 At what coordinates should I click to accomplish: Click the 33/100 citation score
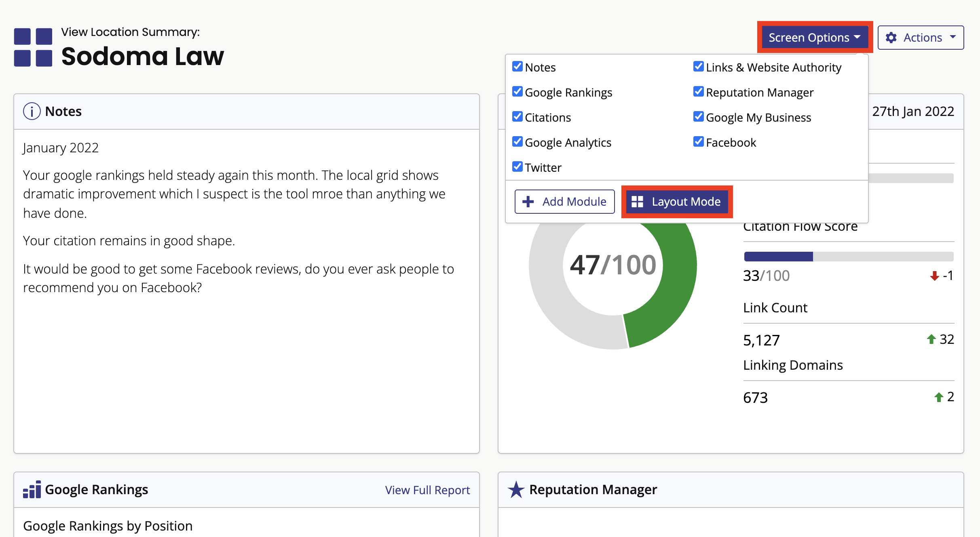[x=766, y=276]
